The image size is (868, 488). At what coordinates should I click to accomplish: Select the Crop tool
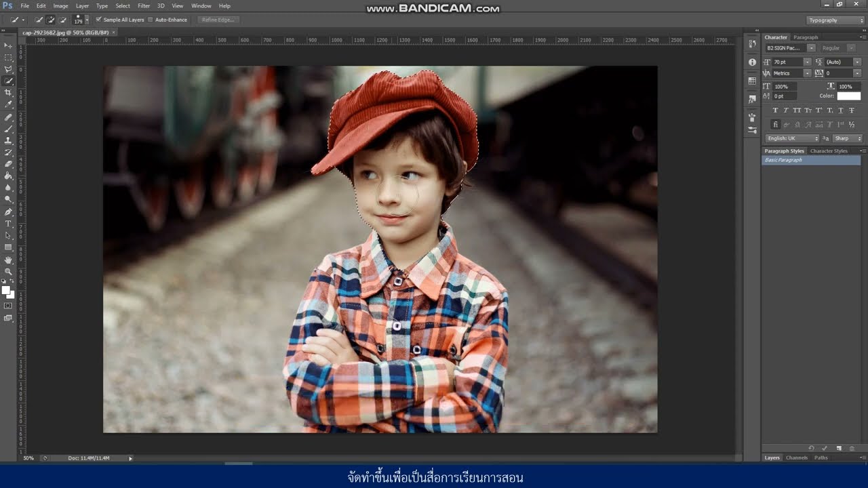coord(8,93)
